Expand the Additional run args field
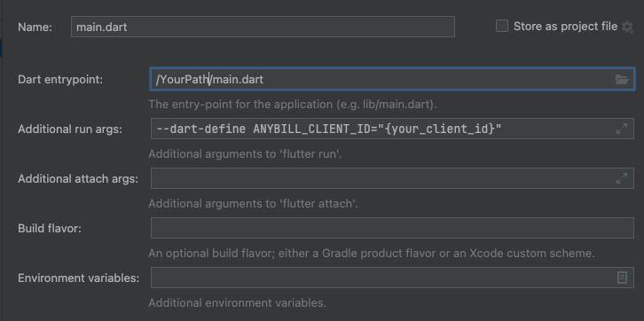The image size is (644, 321). (622, 129)
